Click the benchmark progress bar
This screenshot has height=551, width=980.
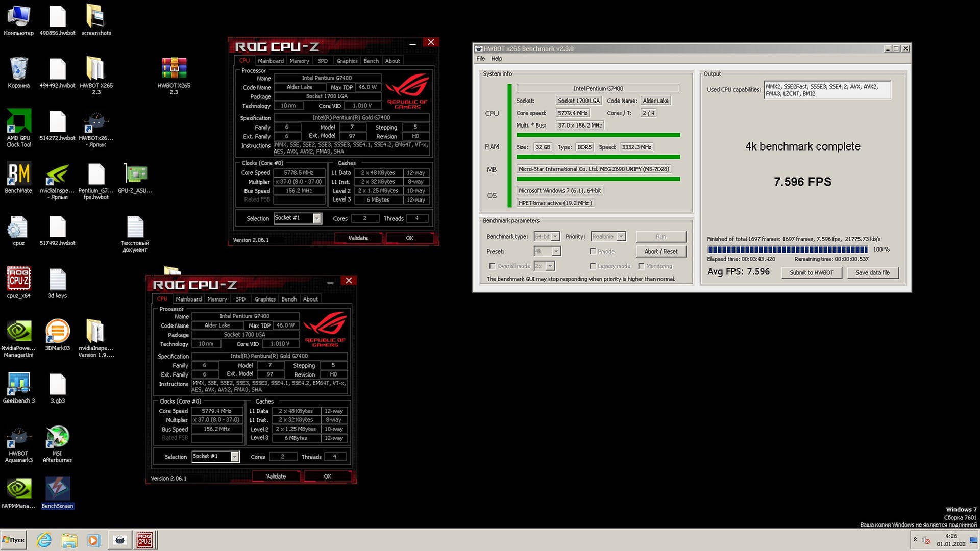pos(788,249)
